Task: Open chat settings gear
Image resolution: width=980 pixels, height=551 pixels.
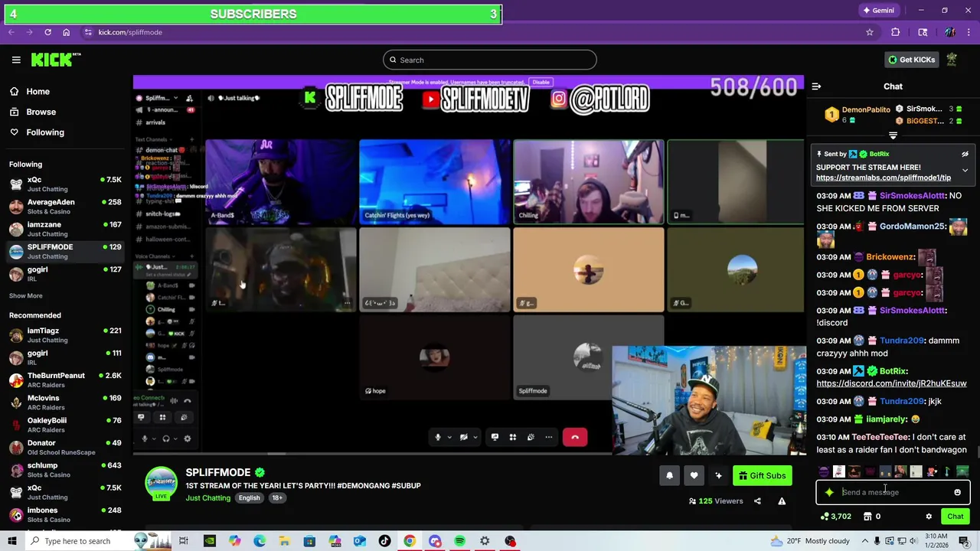Action: pos(929,517)
